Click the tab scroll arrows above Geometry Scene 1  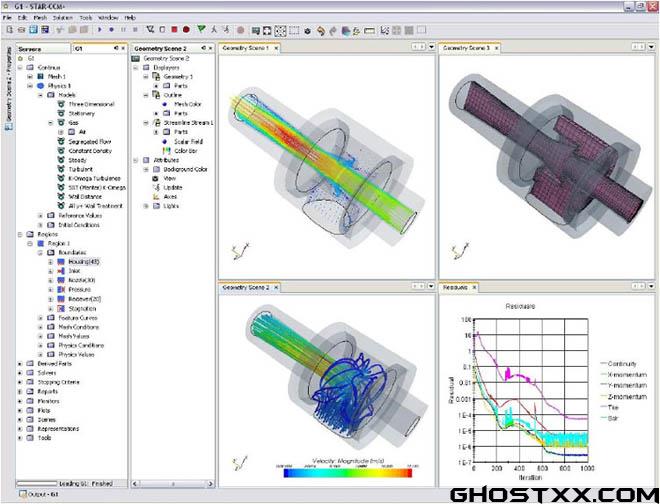(x=418, y=47)
